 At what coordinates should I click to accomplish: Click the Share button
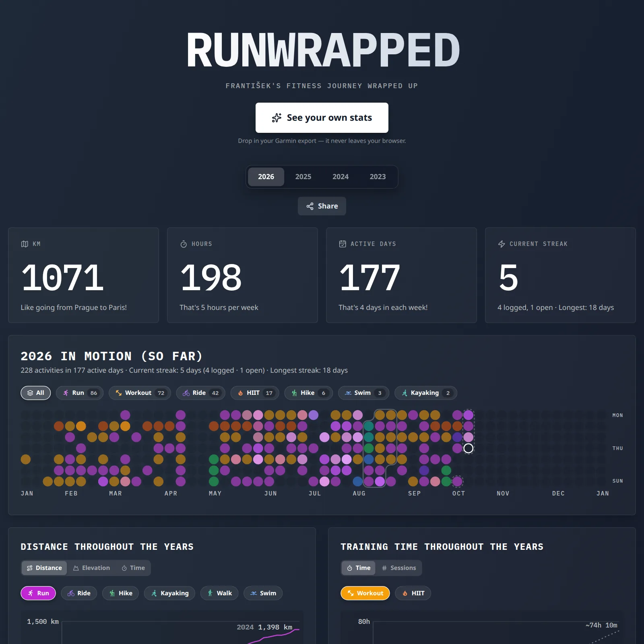[x=322, y=206]
